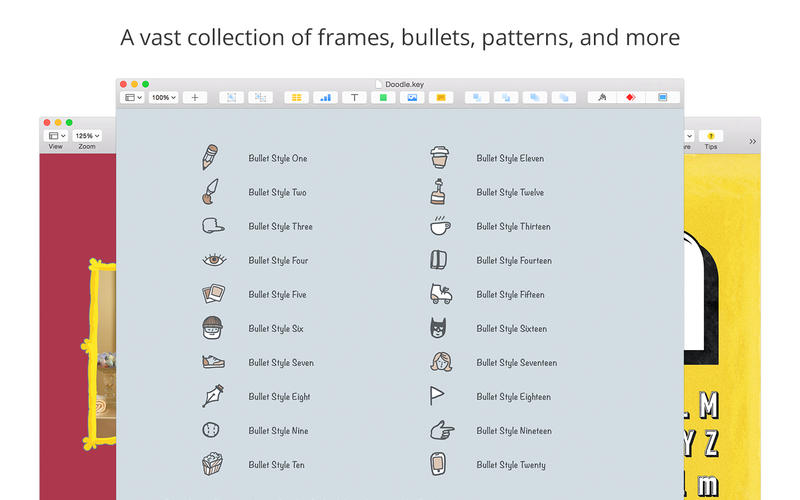Click the "Bullet Style Twenty" text
The image size is (800, 500).
click(511, 465)
